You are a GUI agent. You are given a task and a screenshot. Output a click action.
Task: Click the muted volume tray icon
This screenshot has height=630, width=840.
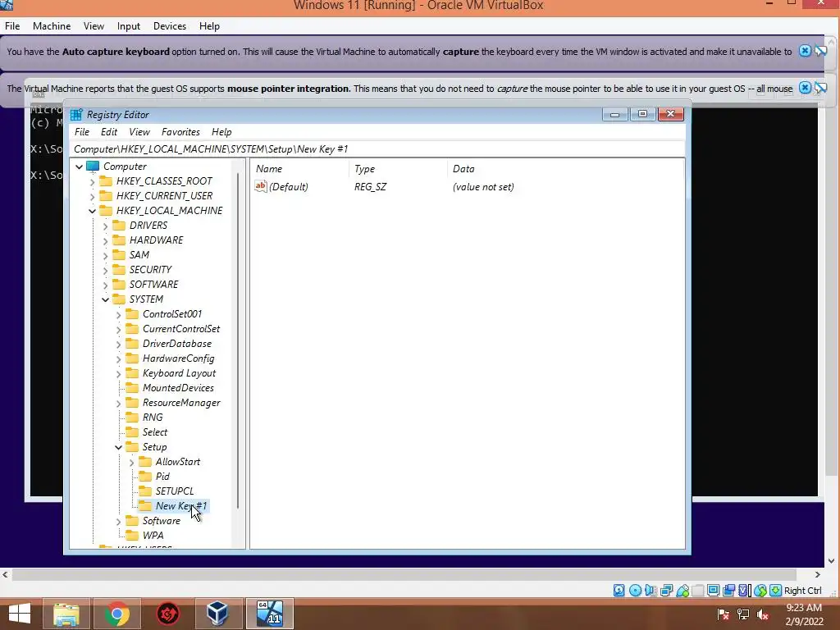click(763, 615)
